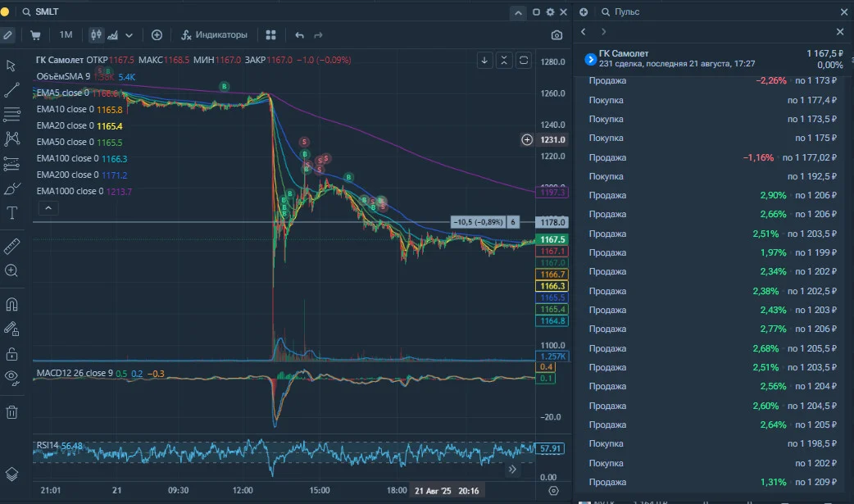The image size is (854, 504).
Task: Redo the chart action
Action: point(318,35)
